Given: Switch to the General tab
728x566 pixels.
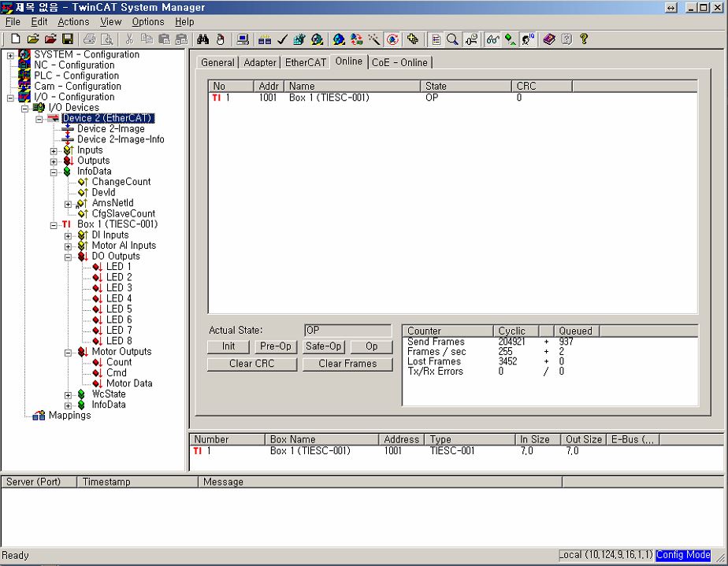Looking at the screenshot, I should (x=217, y=63).
